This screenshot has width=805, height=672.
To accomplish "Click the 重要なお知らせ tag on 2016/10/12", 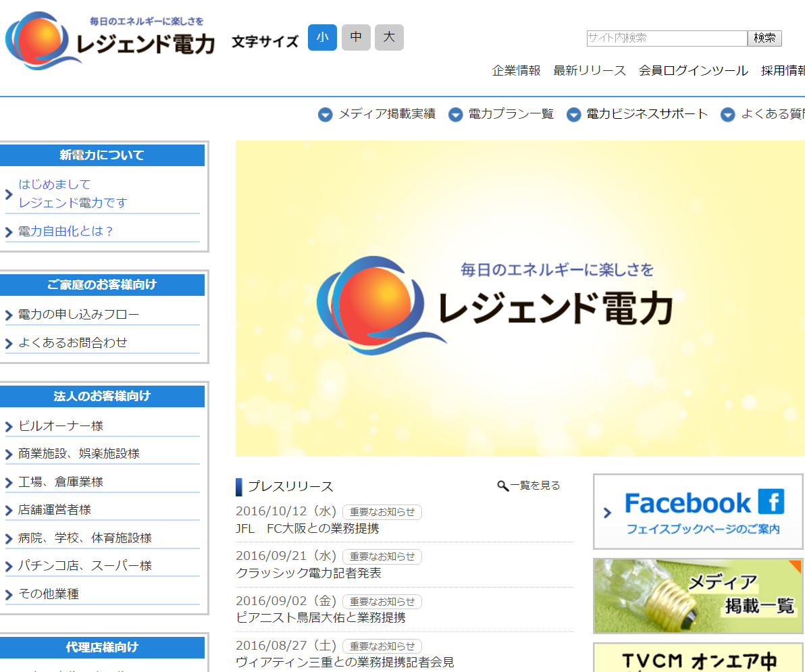I will click(382, 513).
